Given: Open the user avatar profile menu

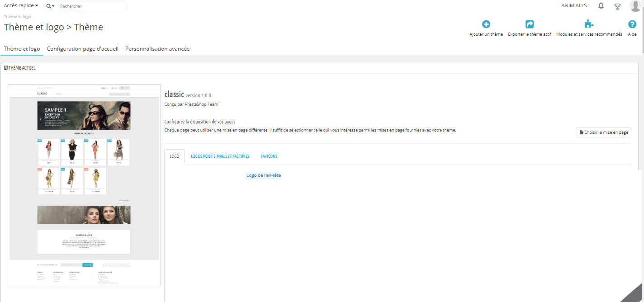Looking at the screenshot, I should (635, 6).
